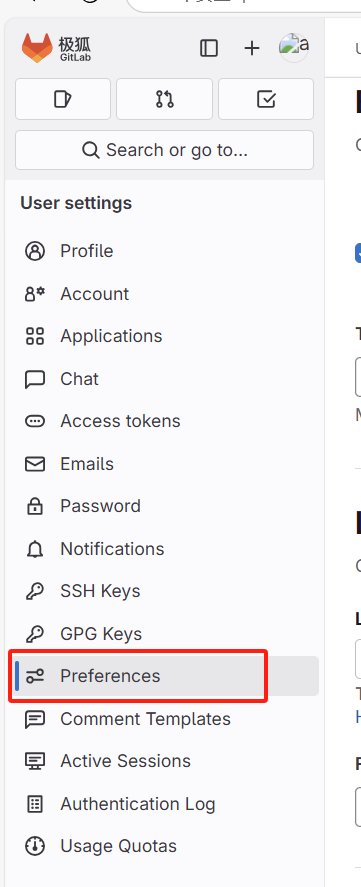Click the Search or go to field
This screenshot has height=887, width=361.
[165, 150]
